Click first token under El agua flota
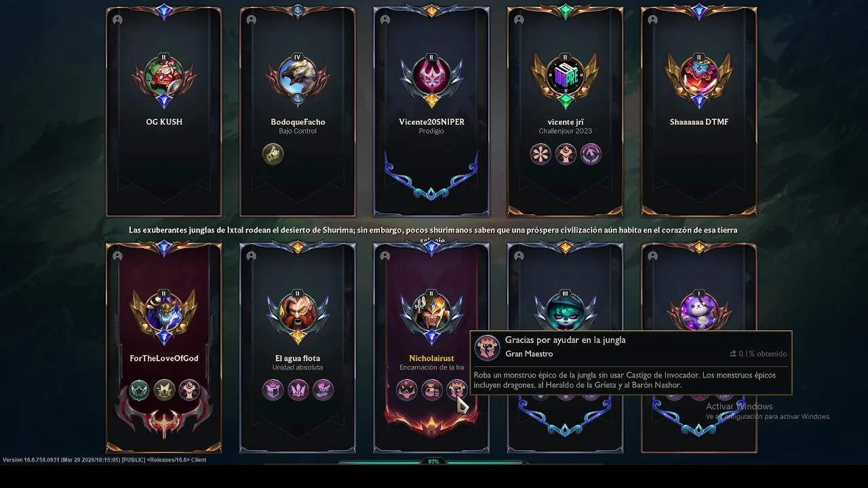This screenshot has height=488, width=868. pos(273,390)
